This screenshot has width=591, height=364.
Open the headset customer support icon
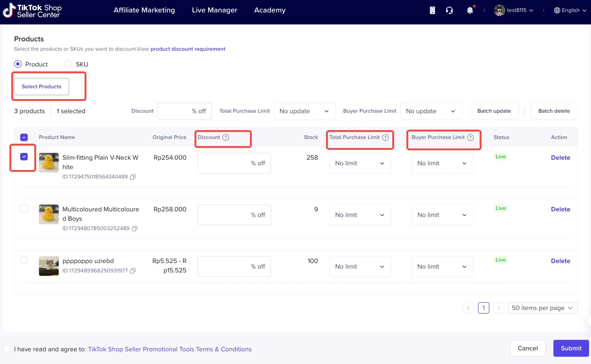(x=449, y=10)
